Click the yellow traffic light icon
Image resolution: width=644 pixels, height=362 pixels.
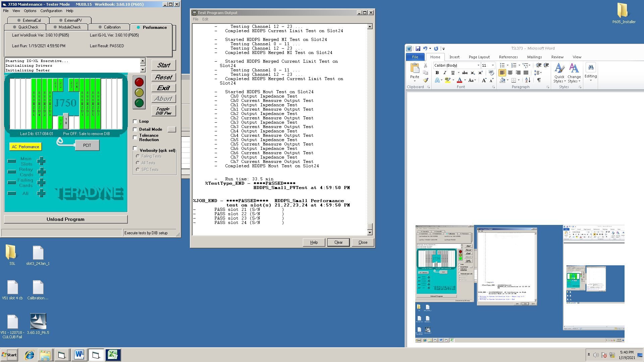point(139,93)
